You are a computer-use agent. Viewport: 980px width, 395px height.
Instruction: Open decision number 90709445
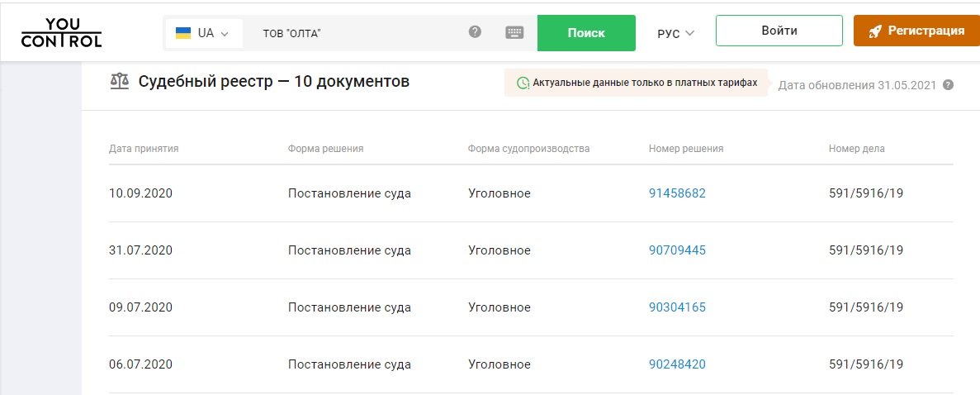pos(677,250)
